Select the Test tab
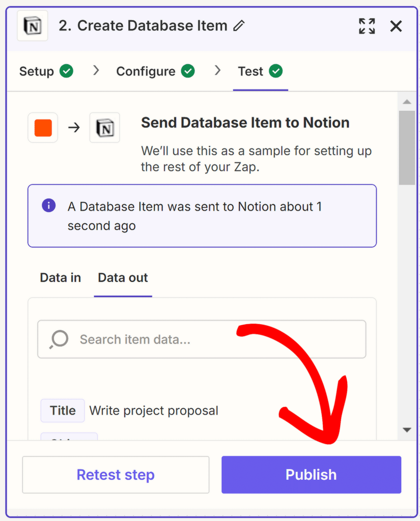The image size is (420, 521). (x=250, y=72)
